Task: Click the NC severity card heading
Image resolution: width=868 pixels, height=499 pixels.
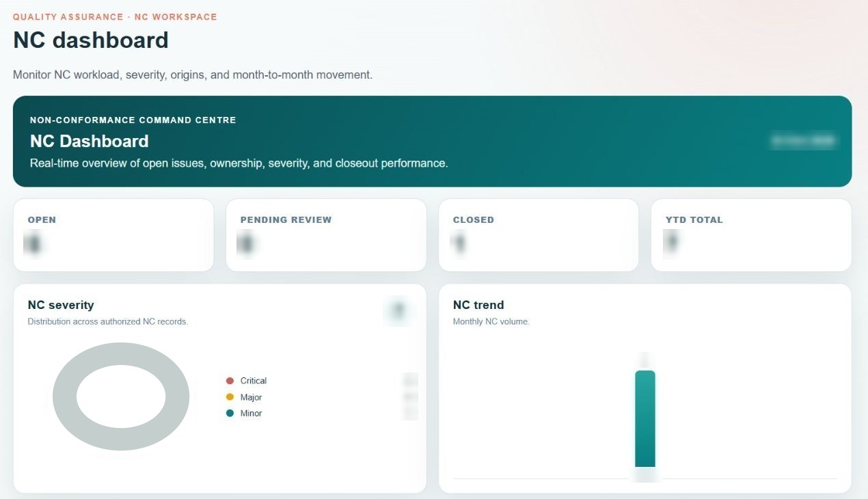Action: coord(61,306)
